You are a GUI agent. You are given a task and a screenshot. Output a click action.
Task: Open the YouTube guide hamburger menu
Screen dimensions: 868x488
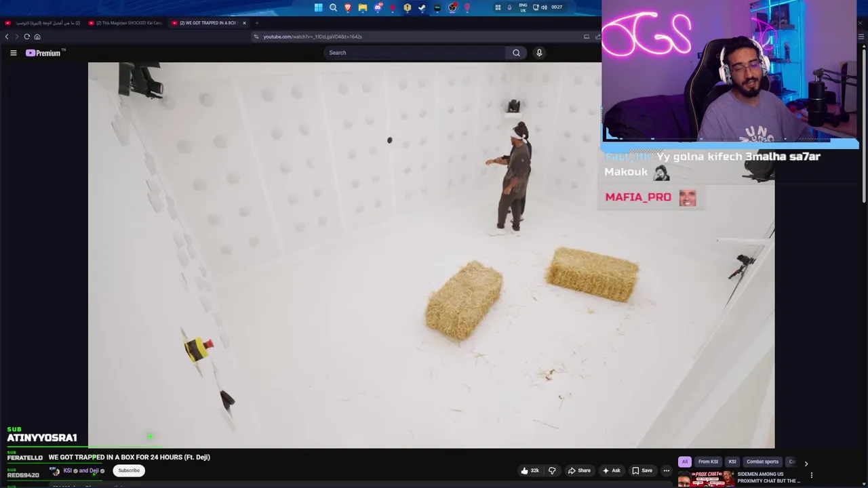[13, 53]
